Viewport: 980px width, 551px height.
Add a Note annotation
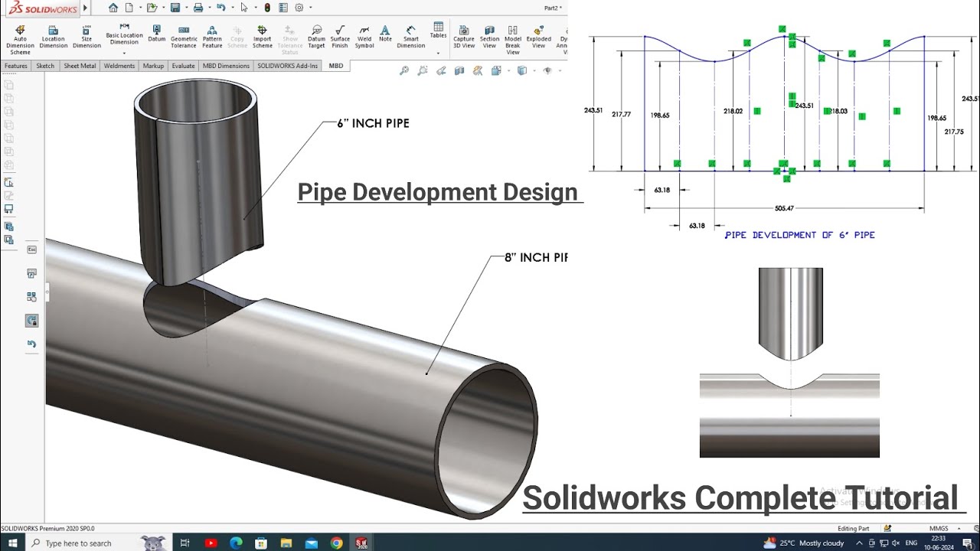tap(385, 34)
